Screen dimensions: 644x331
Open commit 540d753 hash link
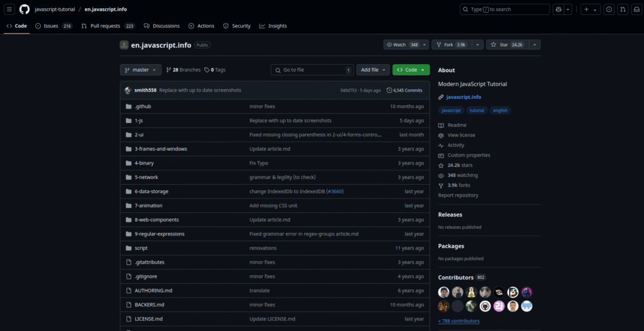tap(348, 90)
